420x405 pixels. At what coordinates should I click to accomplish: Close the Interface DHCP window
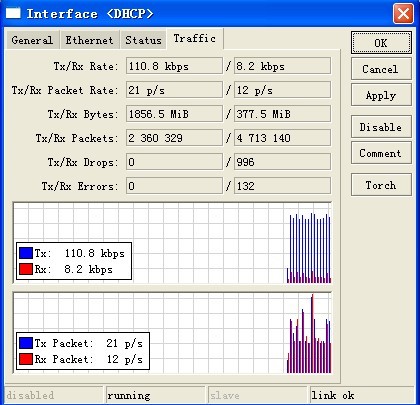pyautogui.click(x=403, y=14)
